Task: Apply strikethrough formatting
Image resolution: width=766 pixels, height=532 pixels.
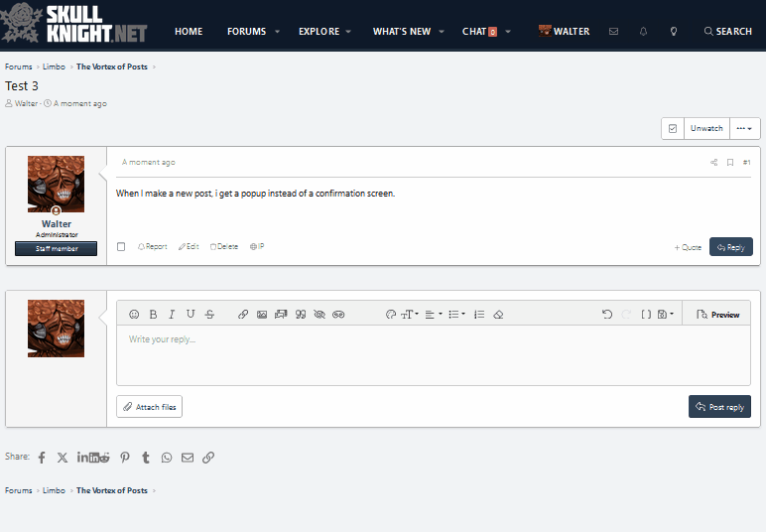Action: point(209,315)
